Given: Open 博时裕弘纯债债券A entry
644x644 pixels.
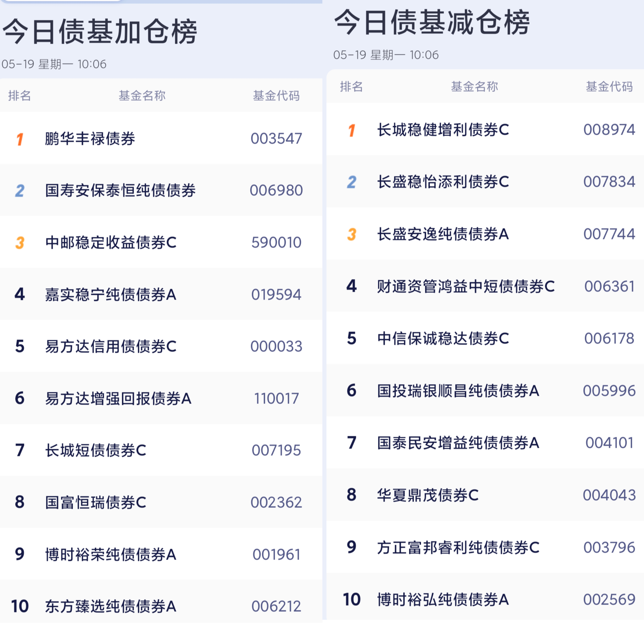Looking at the screenshot, I should (x=443, y=600).
